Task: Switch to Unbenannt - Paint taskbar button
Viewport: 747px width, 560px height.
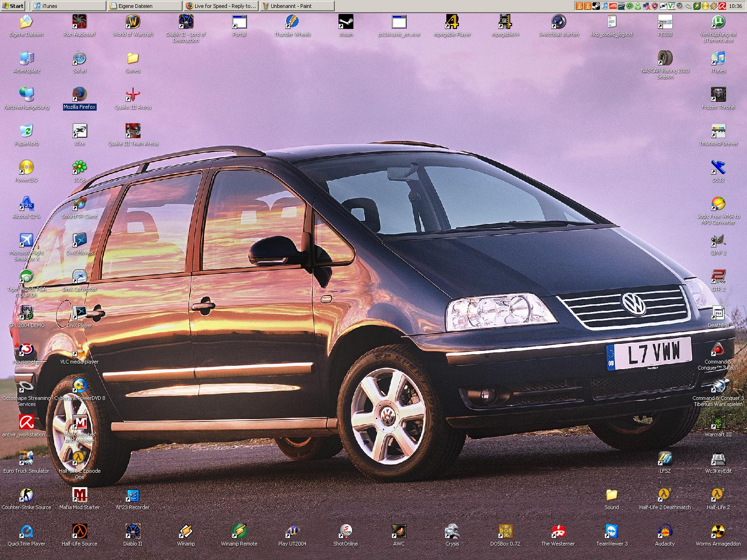Action: coord(297,6)
